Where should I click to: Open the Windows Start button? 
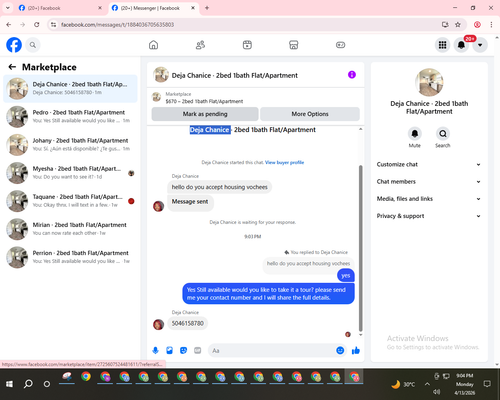9,384
